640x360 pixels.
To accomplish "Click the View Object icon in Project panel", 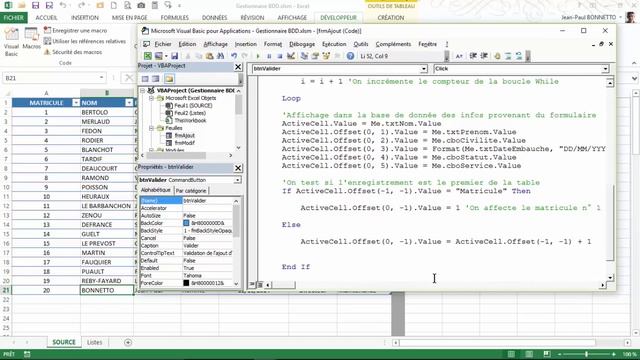I will (x=156, y=79).
